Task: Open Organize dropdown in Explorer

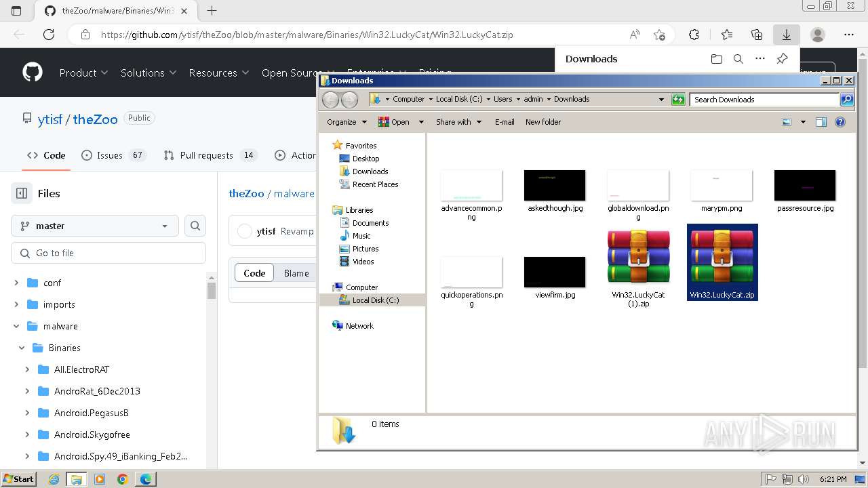Action: (x=347, y=122)
